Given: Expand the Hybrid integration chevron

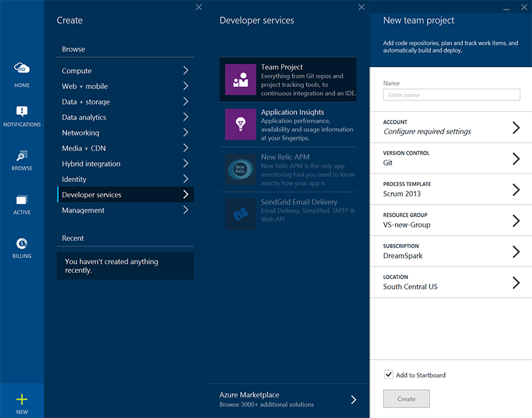Looking at the screenshot, I should (x=186, y=163).
